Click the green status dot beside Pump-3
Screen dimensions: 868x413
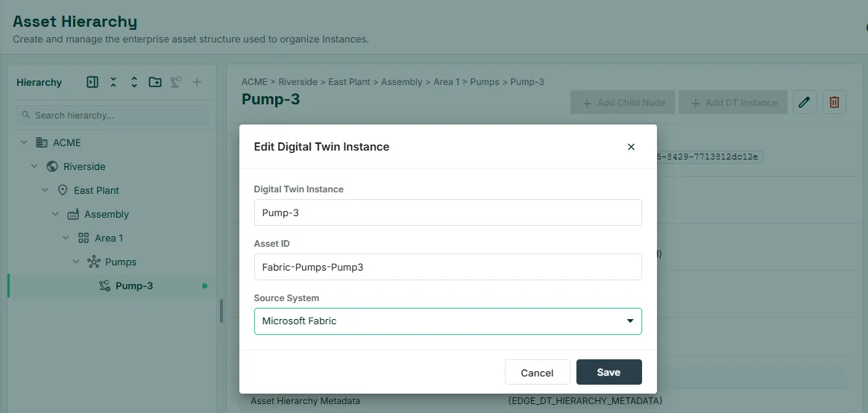coord(205,286)
